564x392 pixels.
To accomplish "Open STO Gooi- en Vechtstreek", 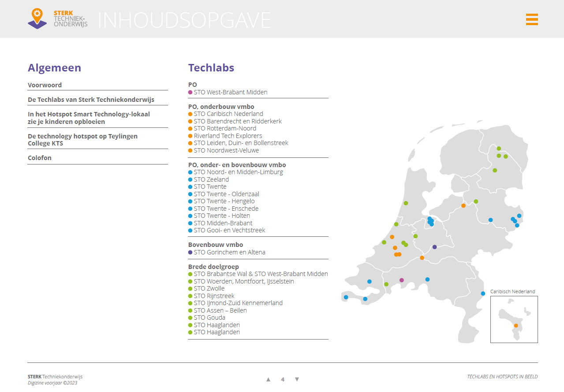I will [x=227, y=230].
